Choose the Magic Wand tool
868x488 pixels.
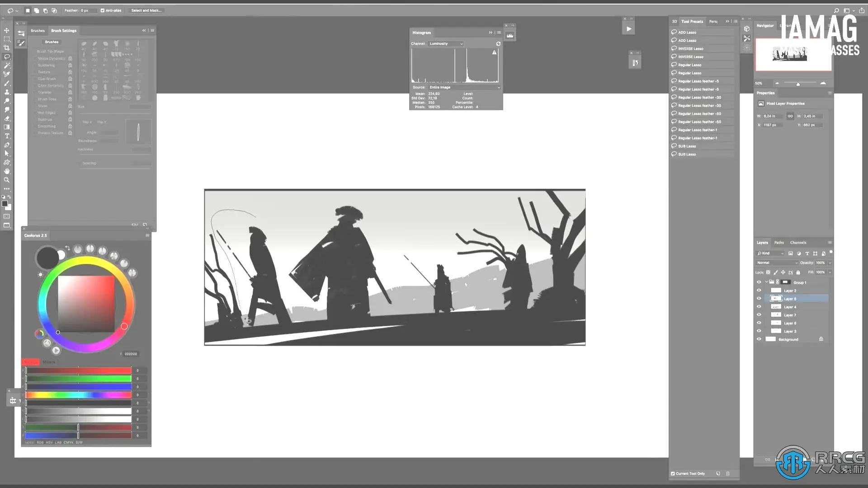7,66
